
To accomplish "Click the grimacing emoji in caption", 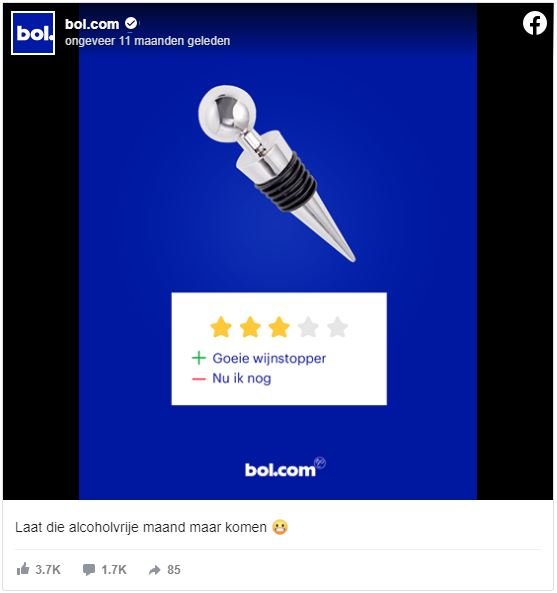I will [x=280, y=527].
